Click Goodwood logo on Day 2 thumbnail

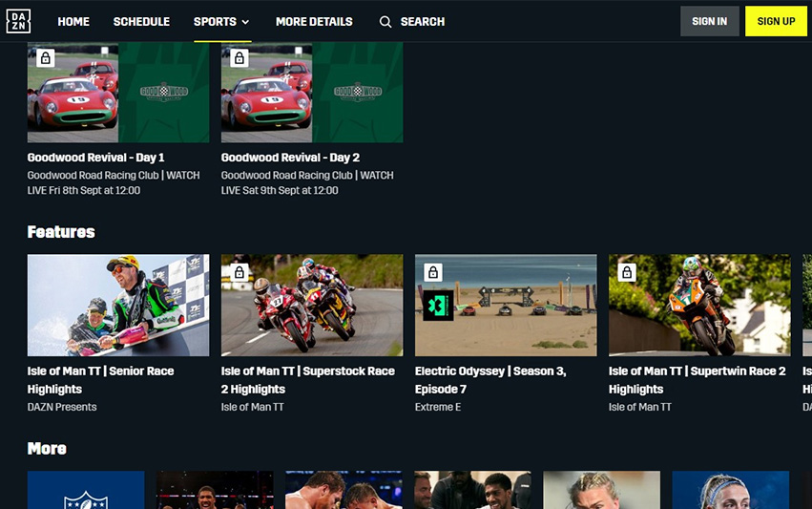coord(358,92)
